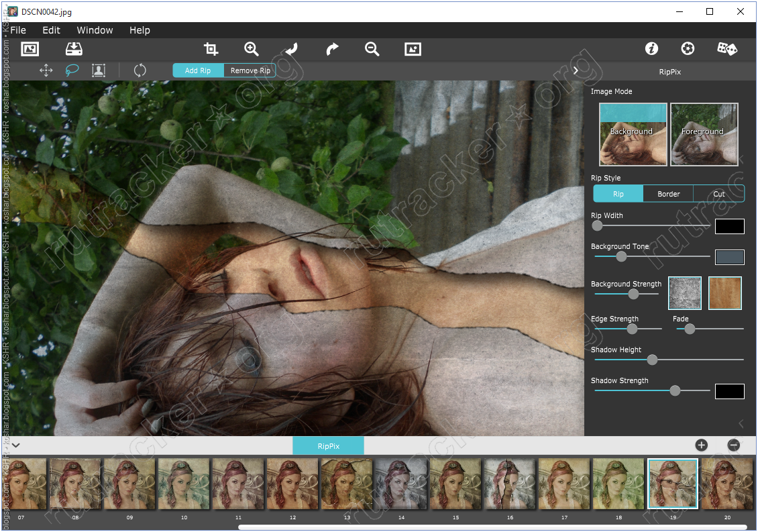This screenshot has height=532, width=758.
Task: Switch to Add Rip mode
Action: pos(198,70)
